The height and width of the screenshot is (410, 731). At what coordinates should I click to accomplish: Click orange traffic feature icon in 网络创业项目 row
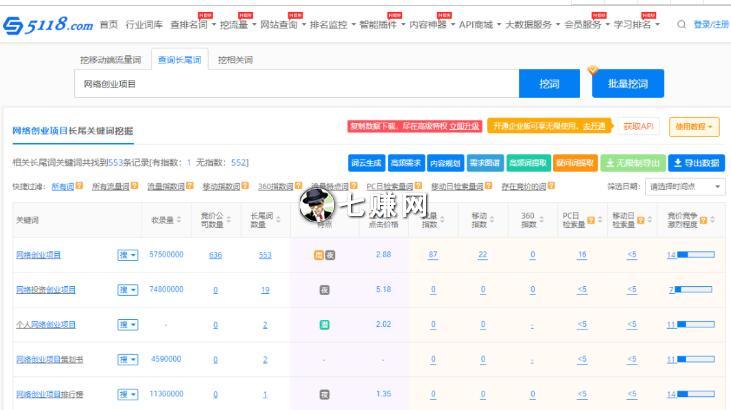tap(319, 255)
